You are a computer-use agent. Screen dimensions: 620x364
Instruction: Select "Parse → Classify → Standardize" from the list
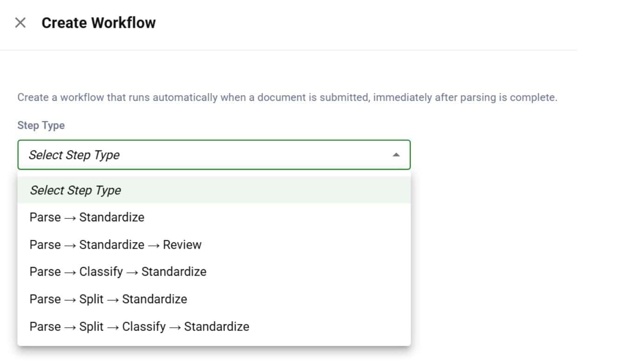coord(118,271)
